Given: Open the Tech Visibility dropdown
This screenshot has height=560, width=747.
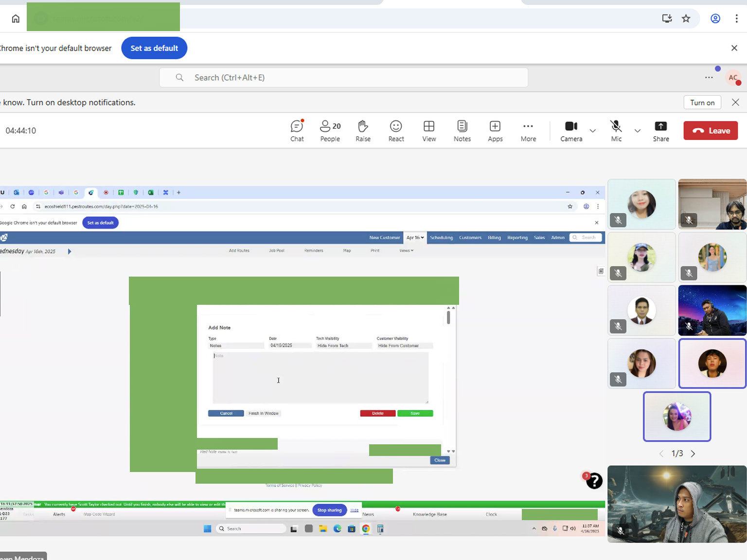Looking at the screenshot, I should [x=344, y=346].
